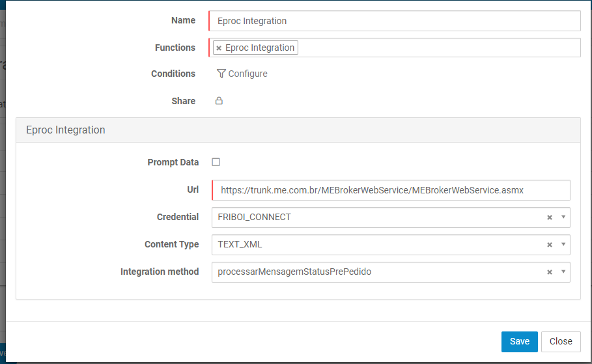Click the processarMensagemStatusPrePedido method value
The height and width of the screenshot is (364, 592).
(294, 272)
